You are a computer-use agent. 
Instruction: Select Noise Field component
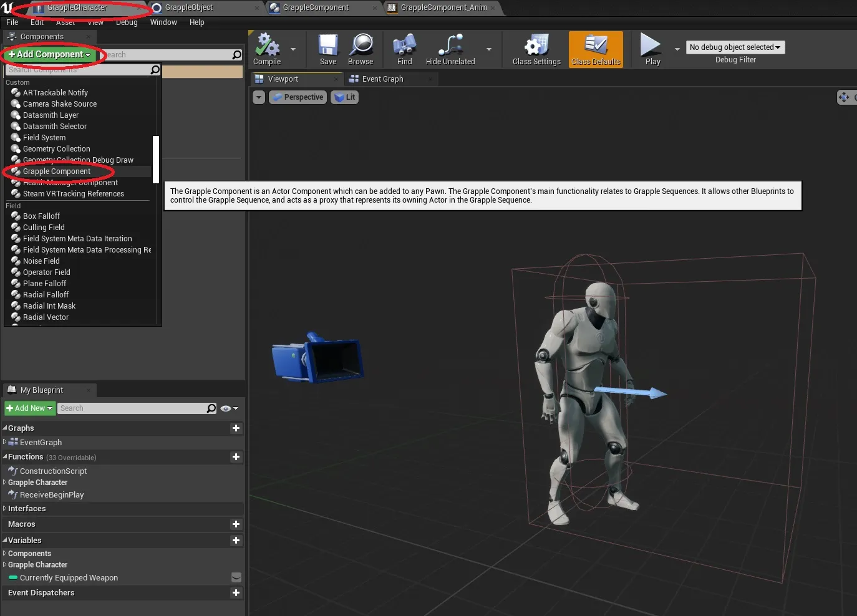[x=41, y=261]
